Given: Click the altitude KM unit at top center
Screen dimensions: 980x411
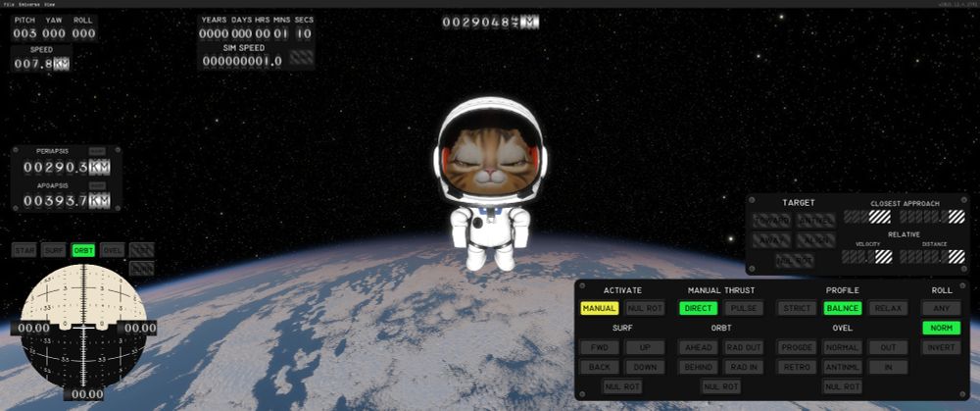Looking at the screenshot, I should coord(529,23).
